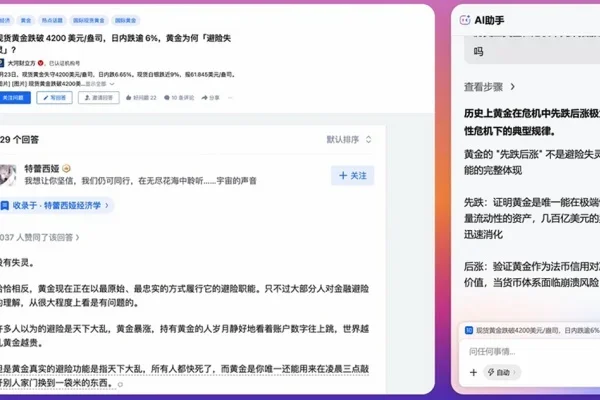
Task: Open the 大河财立方 author profile
Action: [21, 63]
